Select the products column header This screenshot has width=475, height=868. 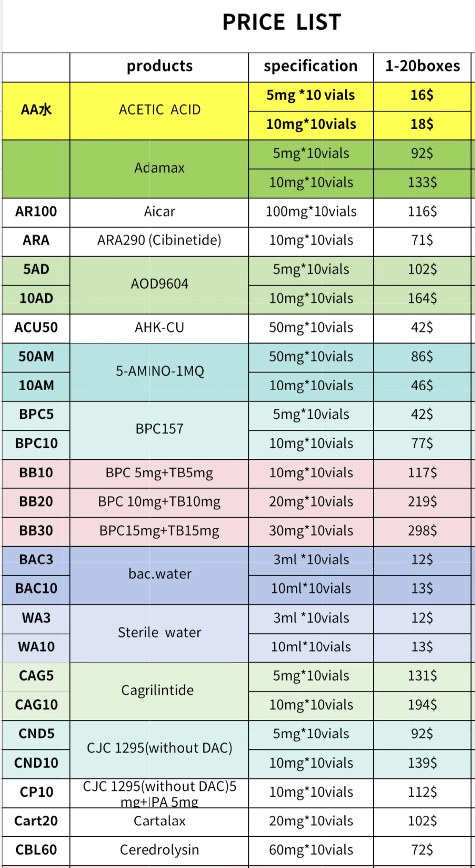click(x=159, y=66)
